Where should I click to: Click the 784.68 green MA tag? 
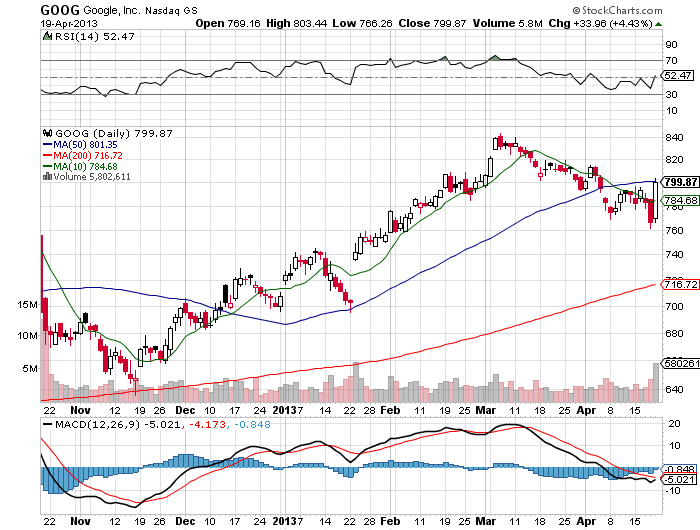coord(679,200)
